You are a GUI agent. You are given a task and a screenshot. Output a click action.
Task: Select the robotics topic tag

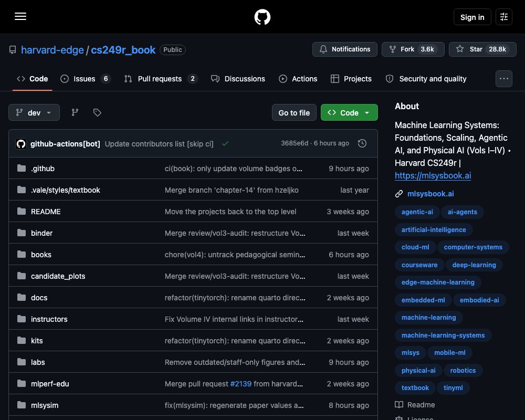(x=463, y=371)
